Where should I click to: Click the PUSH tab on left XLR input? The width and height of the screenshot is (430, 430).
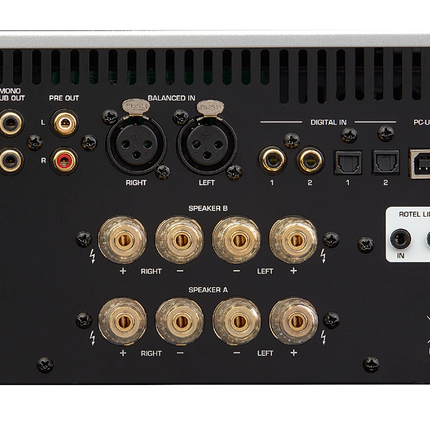click(x=210, y=107)
